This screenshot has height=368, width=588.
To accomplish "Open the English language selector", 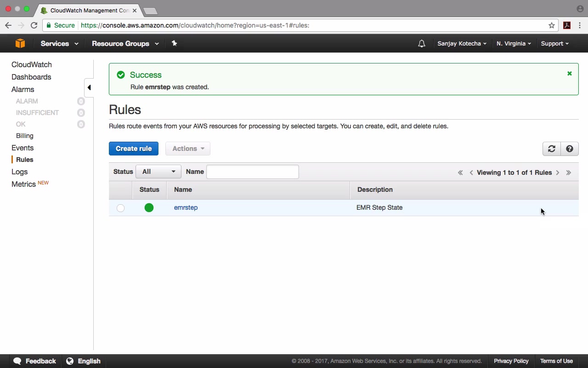I will [x=84, y=361].
